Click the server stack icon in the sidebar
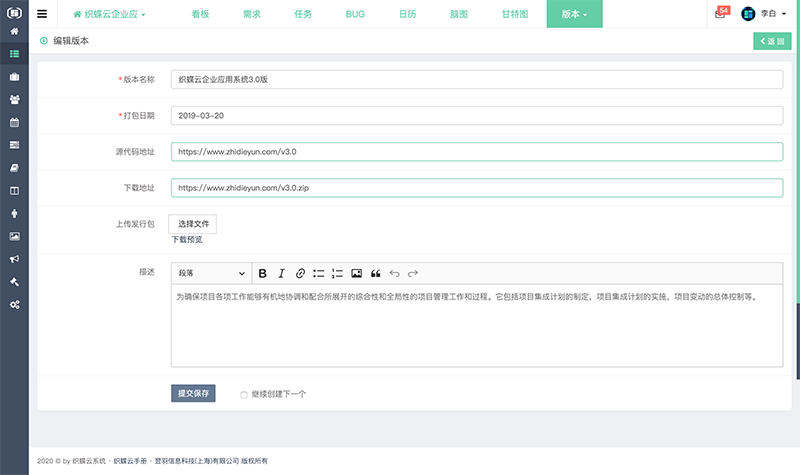 click(14, 145)
